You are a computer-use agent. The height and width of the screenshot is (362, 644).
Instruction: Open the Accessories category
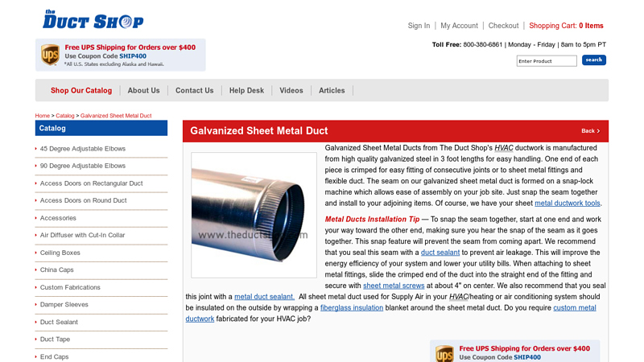[58, 218]
